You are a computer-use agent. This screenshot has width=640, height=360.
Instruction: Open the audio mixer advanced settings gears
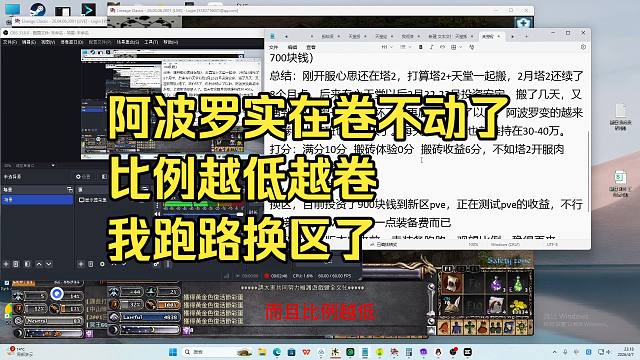coord(156,264)
